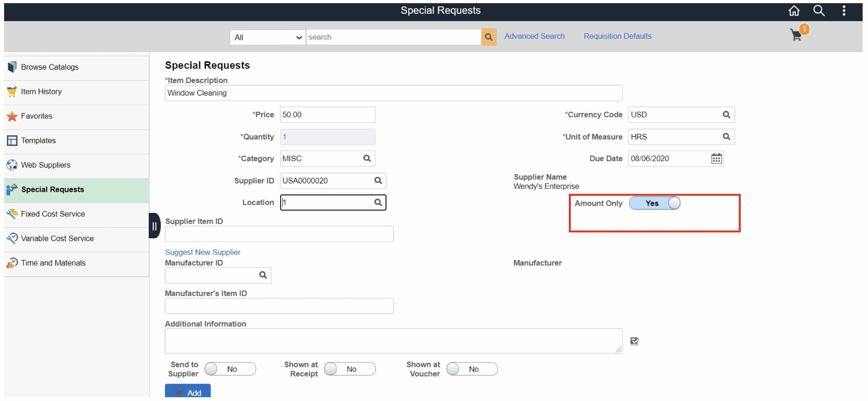Open the Manufacturer ID lookup icon

click(x=263, y=275)
